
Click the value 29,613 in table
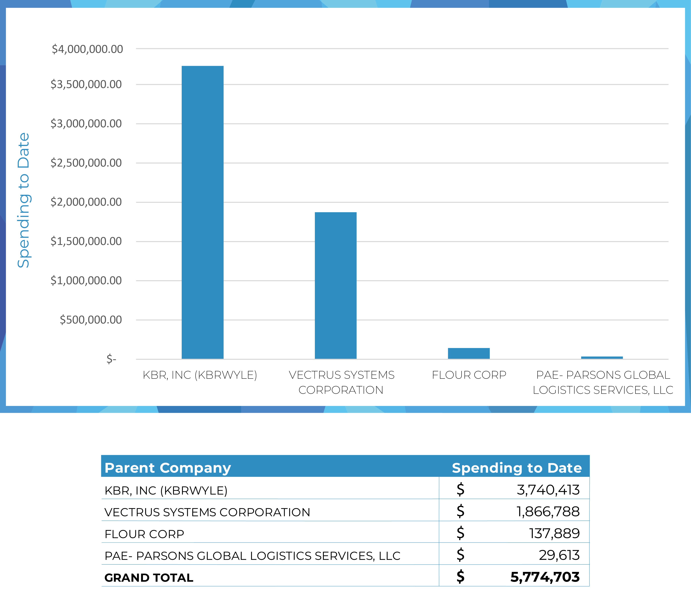[x=559, y=555]
